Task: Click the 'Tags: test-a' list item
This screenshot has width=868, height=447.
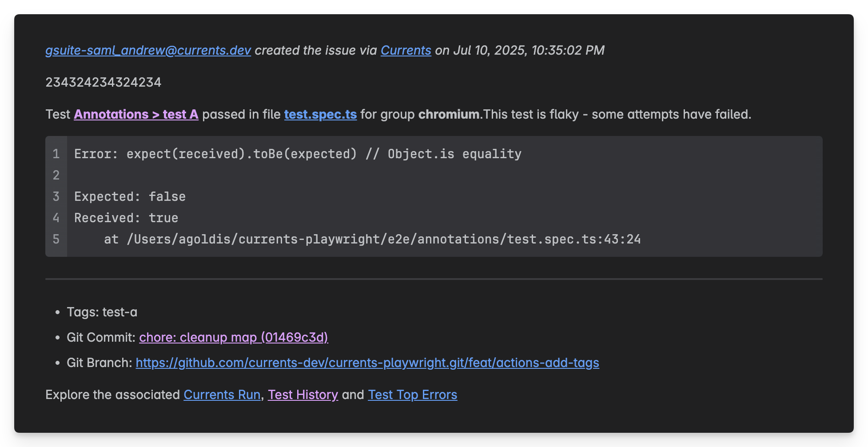Action: tap(102, 312)
